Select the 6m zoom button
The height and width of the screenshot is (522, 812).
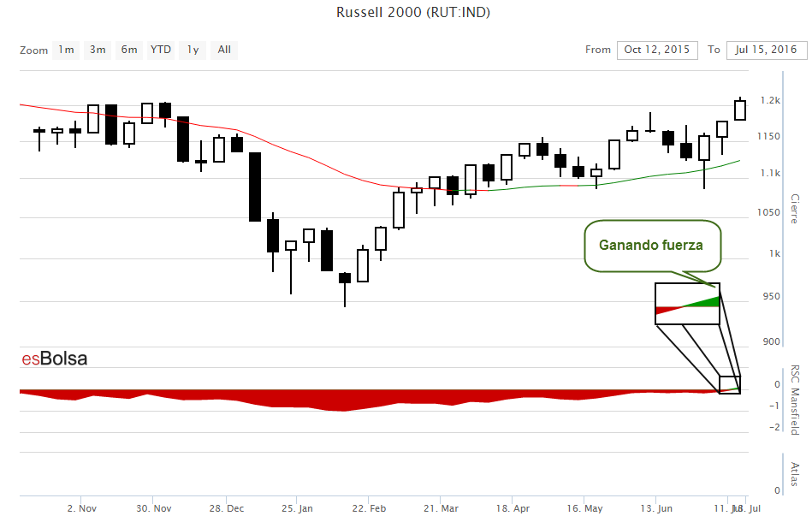pos(129,50)
